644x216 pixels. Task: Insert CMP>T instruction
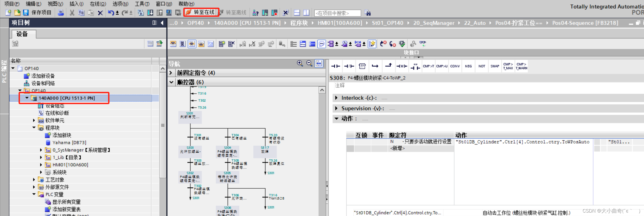pyautogui.click(x=428, y=66)
